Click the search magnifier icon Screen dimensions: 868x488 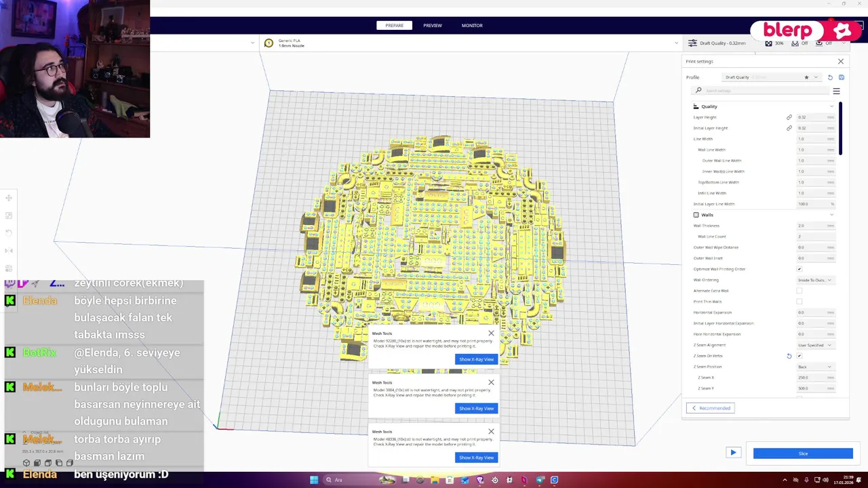[x=698, y=90]
